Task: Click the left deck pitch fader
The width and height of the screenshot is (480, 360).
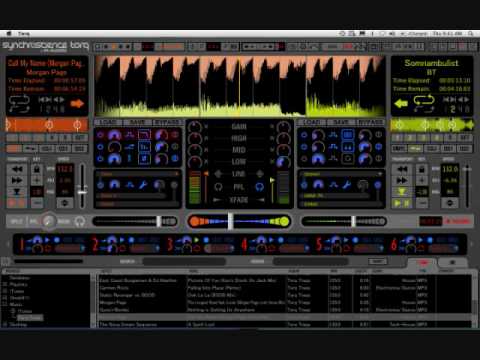Action: click(x=82, y=192)
